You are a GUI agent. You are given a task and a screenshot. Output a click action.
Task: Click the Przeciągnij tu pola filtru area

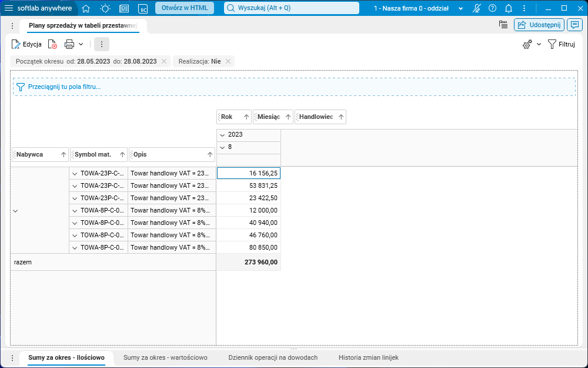pos(295,87)
